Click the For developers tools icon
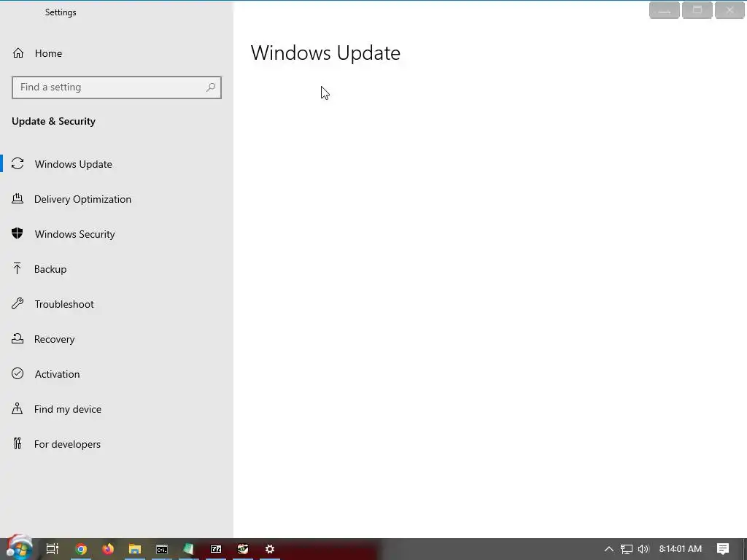Screen dimensions: 747x560 coord(18,444)
